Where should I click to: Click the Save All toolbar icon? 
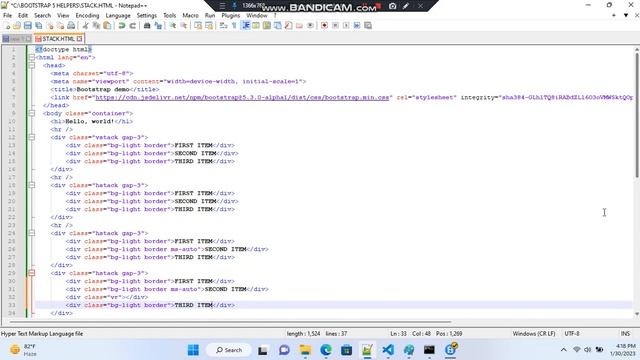[39, 25]
